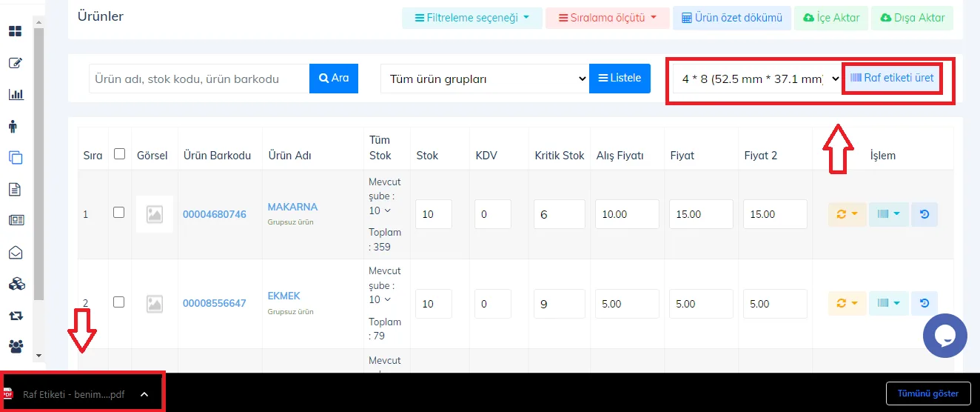The image size is (980, 412).
Task: Click EKMEK Kritik Stok field showing 9
Action: tap(560, 304)
